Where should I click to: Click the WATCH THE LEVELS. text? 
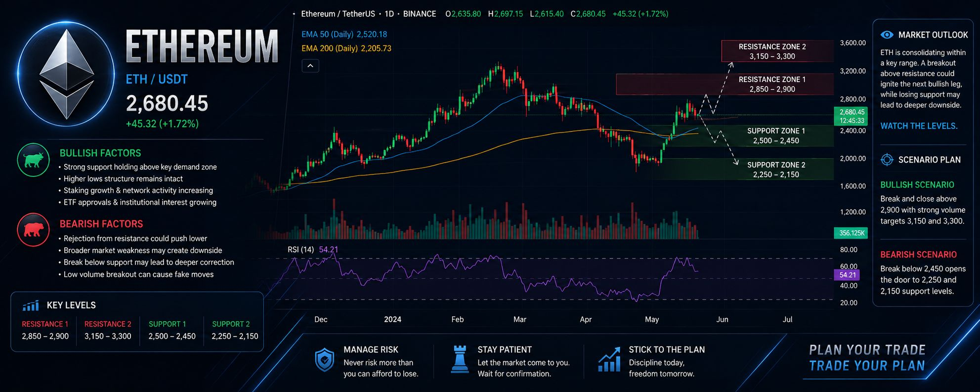919,126
